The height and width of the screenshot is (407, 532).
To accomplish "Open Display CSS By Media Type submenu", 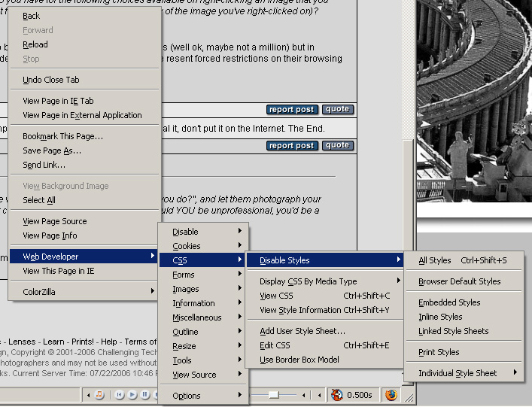I will [x=325, y=281].
